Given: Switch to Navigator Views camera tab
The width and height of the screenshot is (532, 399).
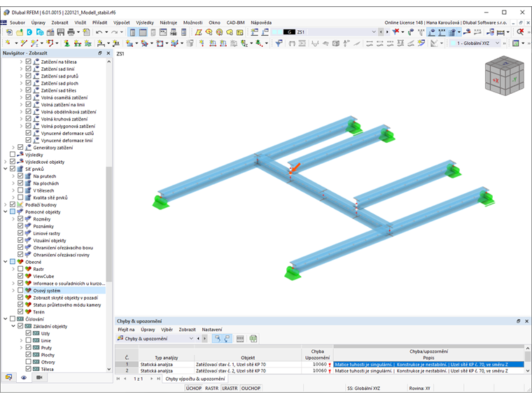Looking at the screenshot, I should [39, 377].
